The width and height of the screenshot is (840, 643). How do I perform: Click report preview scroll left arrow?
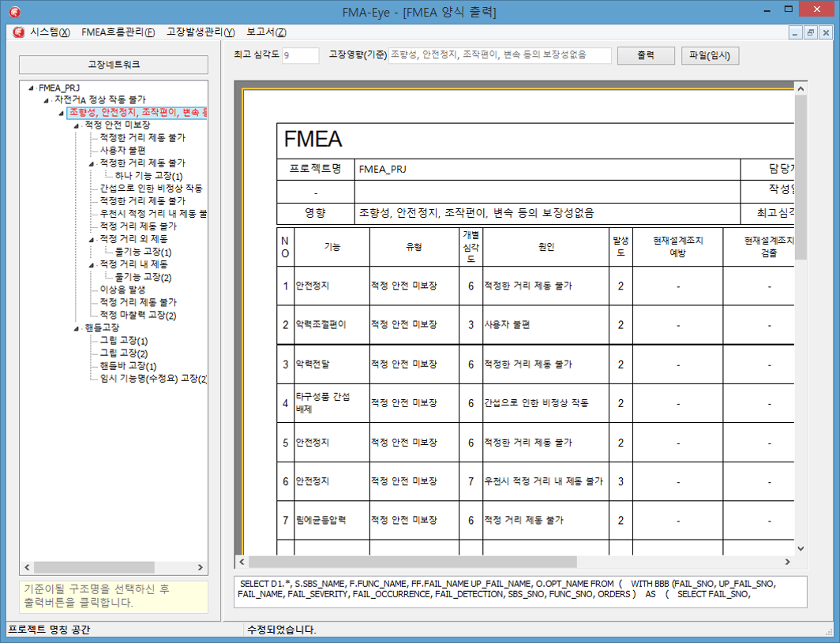242,562
